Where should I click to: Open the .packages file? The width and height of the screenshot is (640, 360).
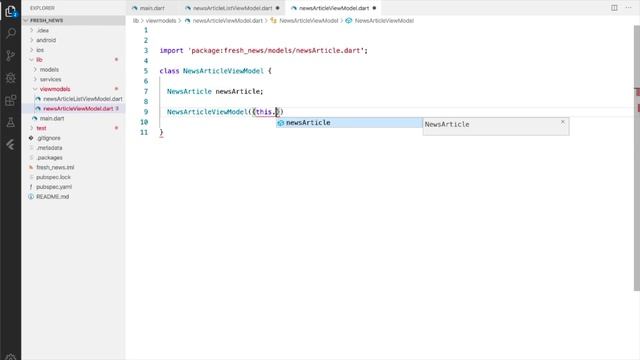[73, 158]
